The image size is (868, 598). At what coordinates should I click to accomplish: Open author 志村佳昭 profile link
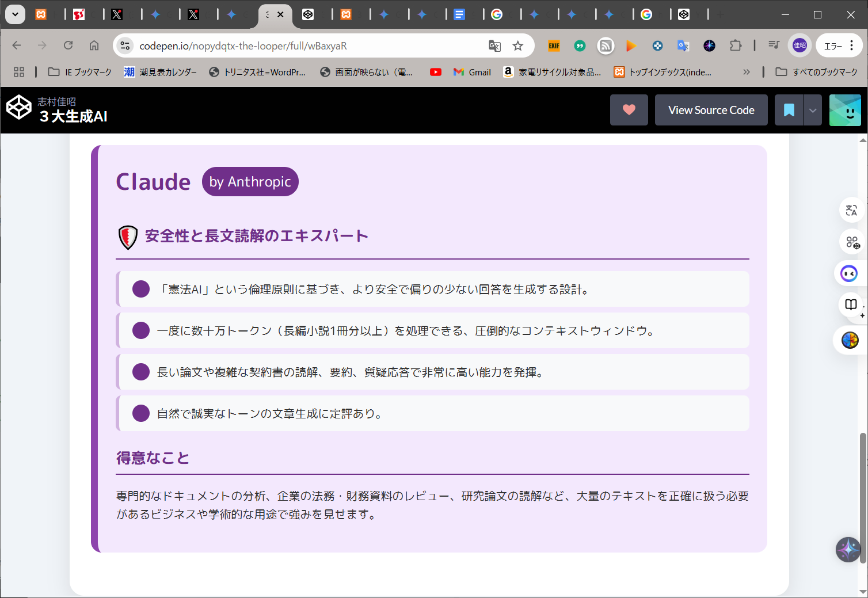56,101
